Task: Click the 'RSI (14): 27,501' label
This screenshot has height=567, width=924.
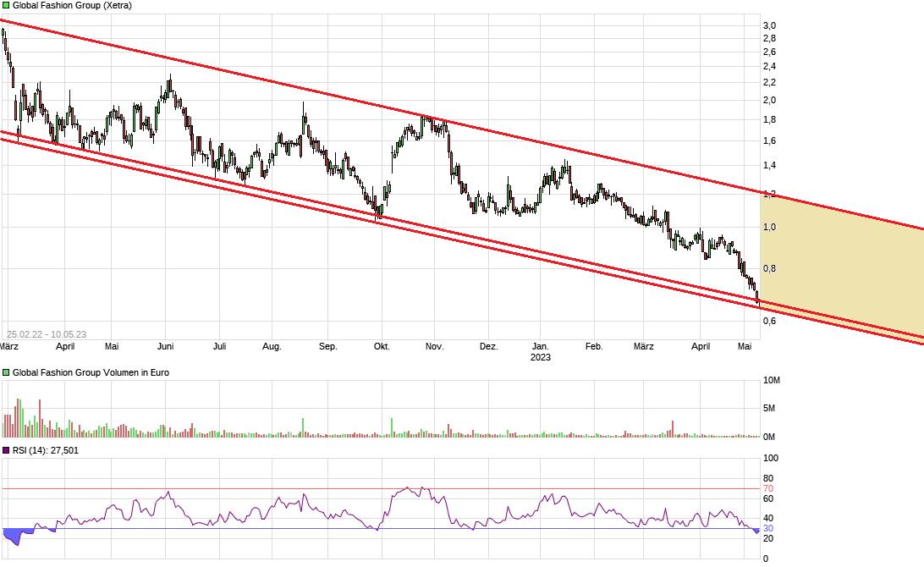Action: (46, 450)
